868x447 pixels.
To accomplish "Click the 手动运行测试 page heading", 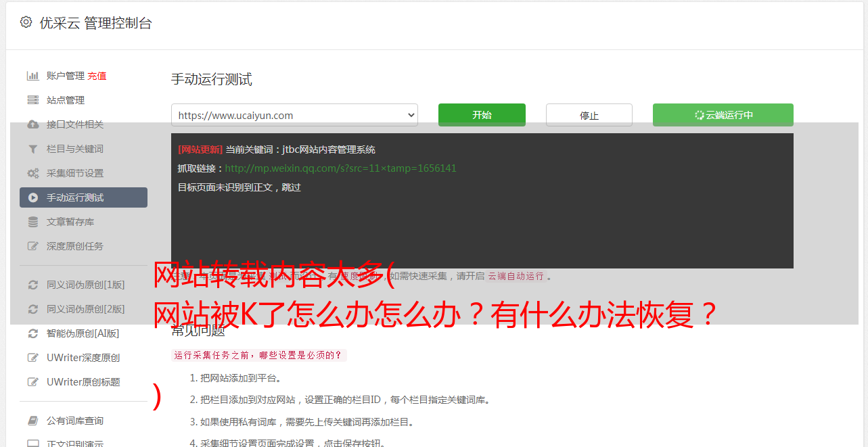I will 212,79.
